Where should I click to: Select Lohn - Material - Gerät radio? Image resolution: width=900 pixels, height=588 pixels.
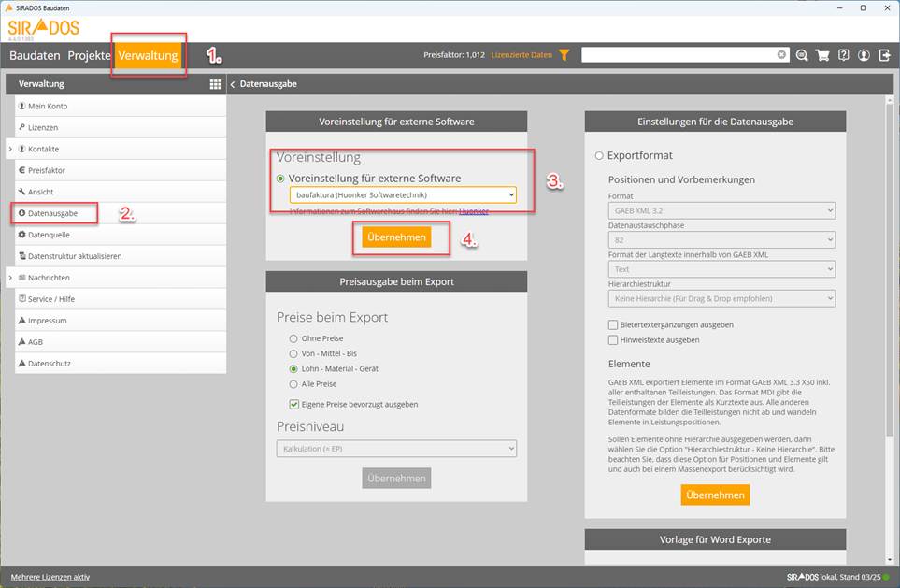pyautogui.click(x=293, y=369)
